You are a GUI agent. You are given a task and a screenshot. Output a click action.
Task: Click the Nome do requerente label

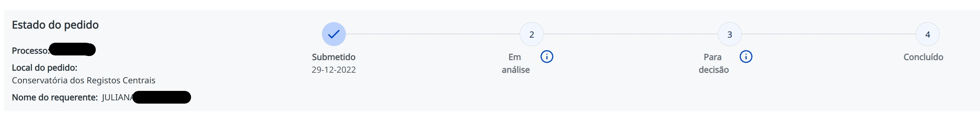(55, 98)
